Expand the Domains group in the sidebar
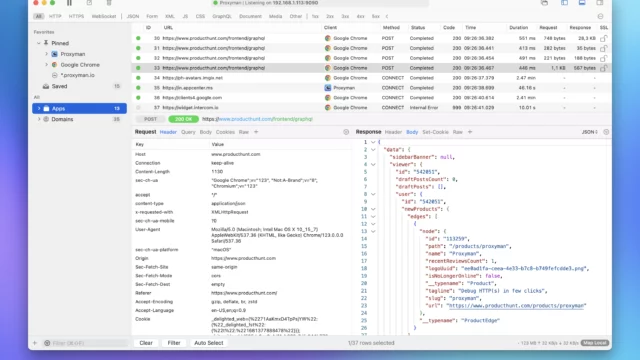Viewport: 640px width, 360px height. 39,119
